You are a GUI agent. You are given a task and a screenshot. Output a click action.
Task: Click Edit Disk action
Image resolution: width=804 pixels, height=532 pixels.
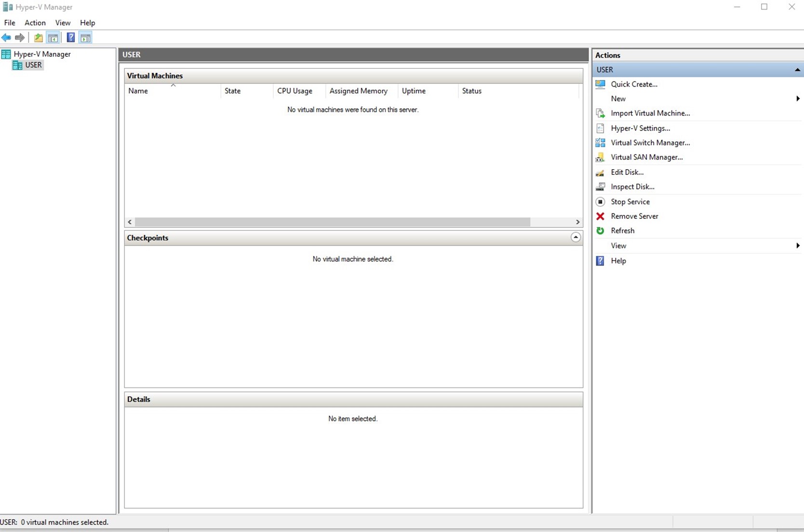[627, 172]
